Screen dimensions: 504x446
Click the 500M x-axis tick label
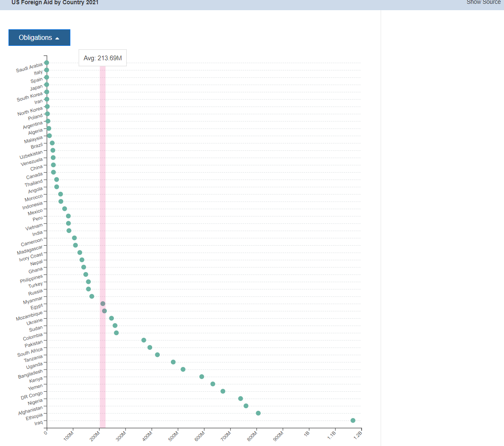click(x=173, y=436)
